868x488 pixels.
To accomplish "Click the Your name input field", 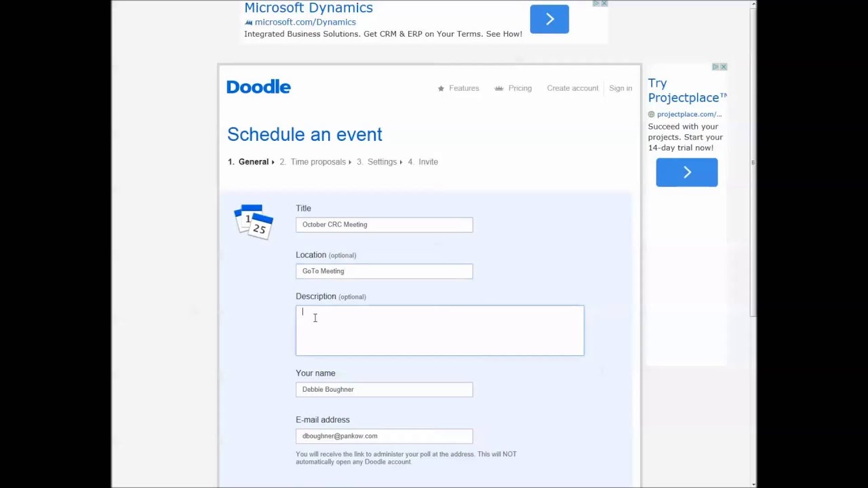I will point(384,389).
